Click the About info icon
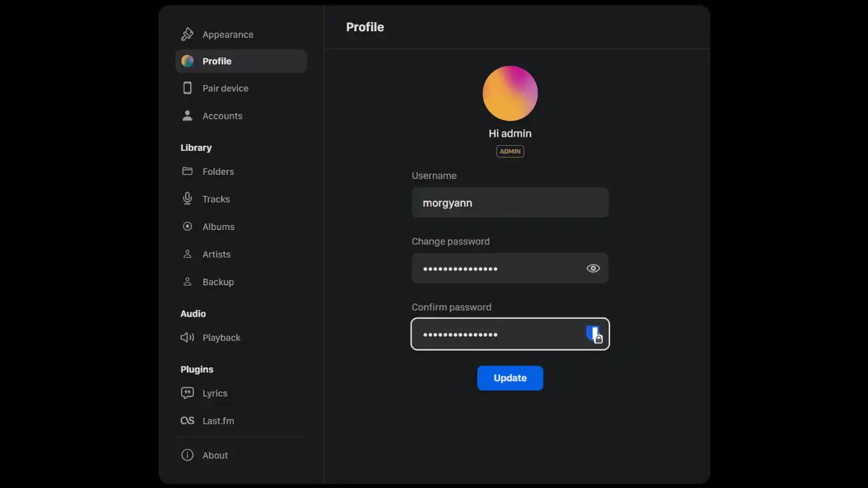Image resolution: width=868 pixels, height=488 pixels. 187,455
